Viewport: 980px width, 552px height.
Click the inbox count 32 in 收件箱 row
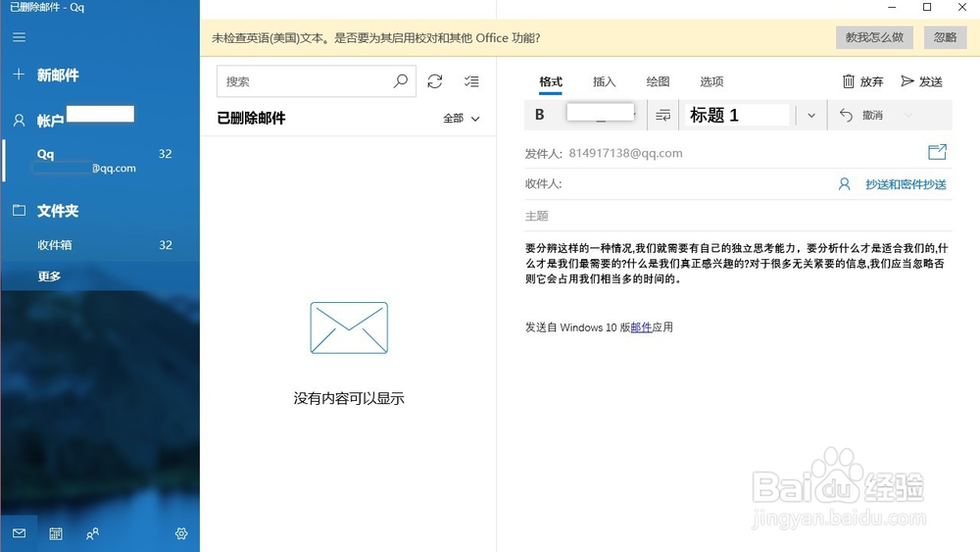coord(165,245)
